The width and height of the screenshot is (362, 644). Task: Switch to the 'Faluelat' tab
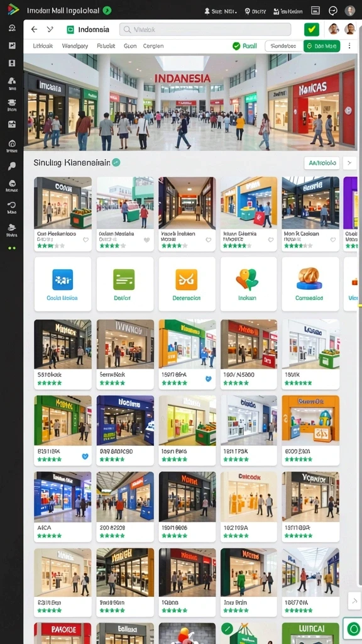(x=106, y=46)
